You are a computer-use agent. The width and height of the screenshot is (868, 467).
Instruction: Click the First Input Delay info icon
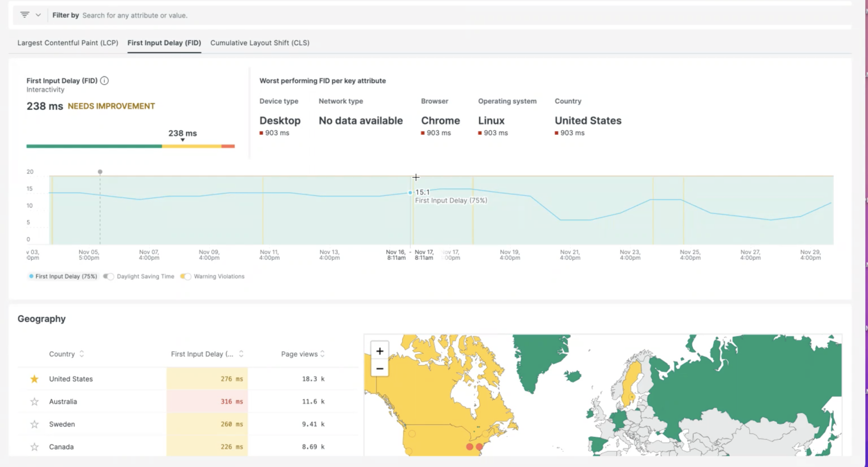coord(104,80)
